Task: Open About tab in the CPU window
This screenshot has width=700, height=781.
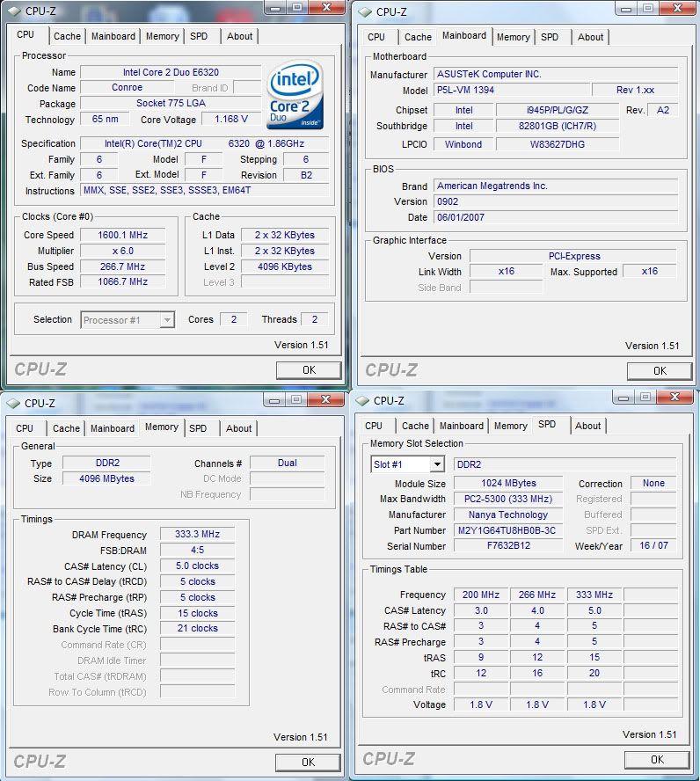Action: 239,36
